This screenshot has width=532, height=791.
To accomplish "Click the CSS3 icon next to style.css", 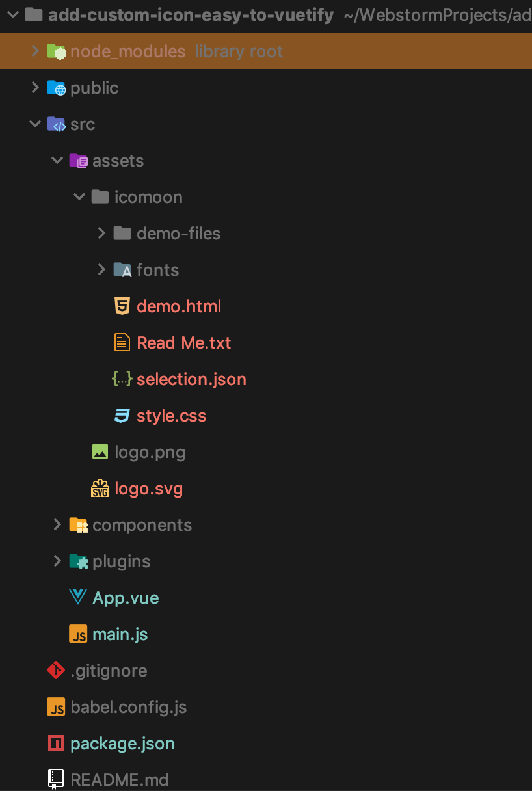I will 122,416.
